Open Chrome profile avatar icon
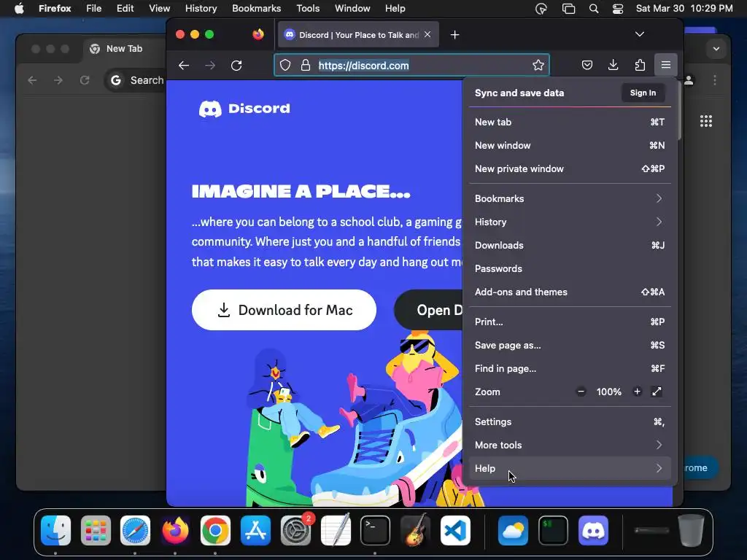Viewport: 747px width, 560px height. (x=689, y=80)
